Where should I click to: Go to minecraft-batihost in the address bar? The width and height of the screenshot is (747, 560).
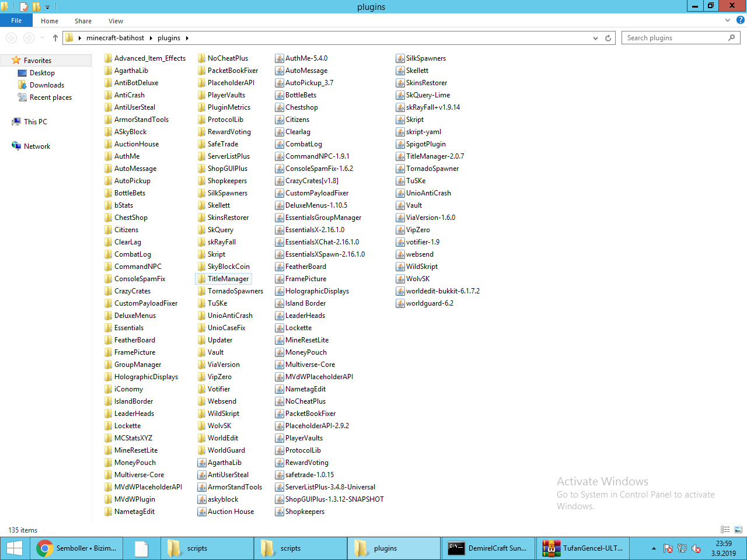[x=115, y=38]
